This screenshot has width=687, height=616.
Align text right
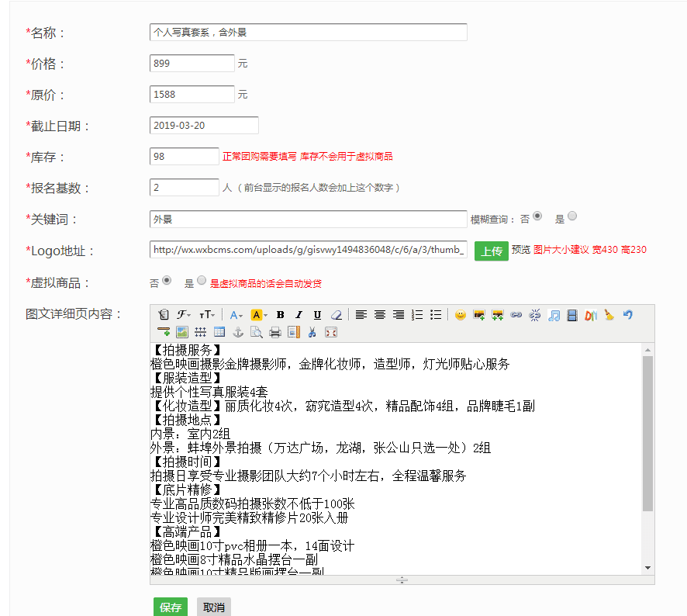point(399,315)
